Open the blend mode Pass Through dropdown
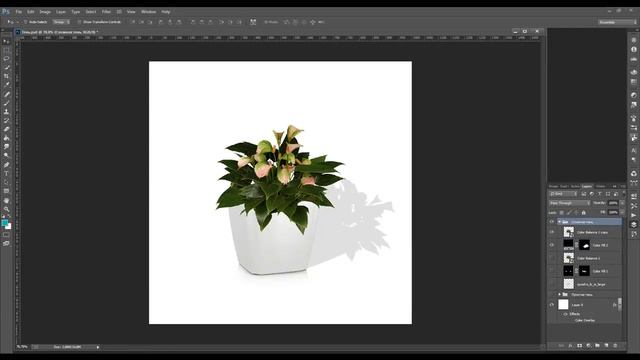The width and height of the screenshot is (640, 360). point(570,203)
